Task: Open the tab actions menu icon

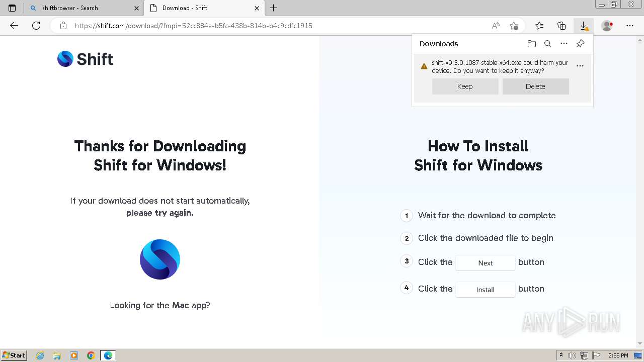Action: click(x=12, y=8)
